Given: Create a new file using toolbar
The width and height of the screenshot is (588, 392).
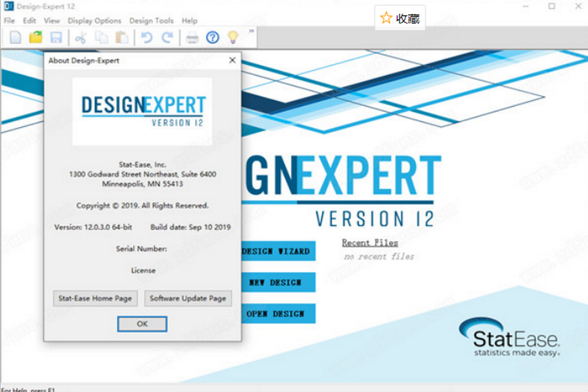Looking at the screenshot, I should (15, 38).
